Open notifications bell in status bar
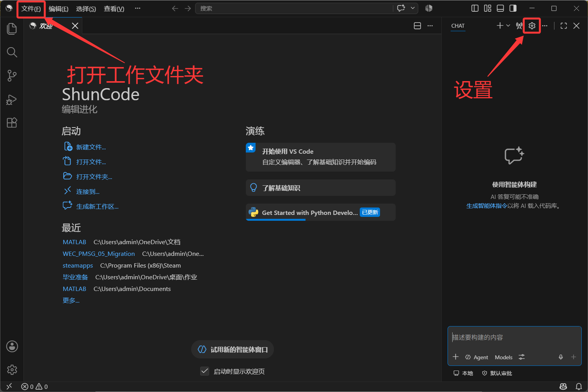Image resolution: width=588 pixels, height=392 pixels. pos(579,387)
